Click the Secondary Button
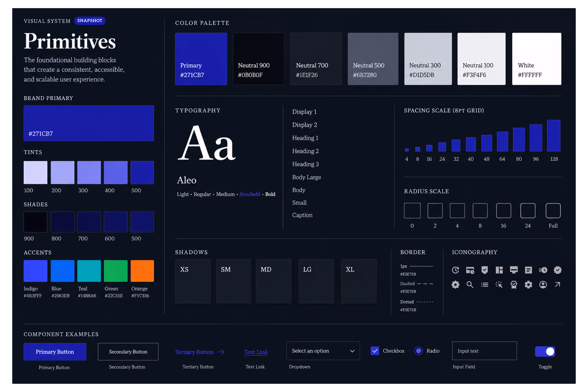 [x=128, y=352]
